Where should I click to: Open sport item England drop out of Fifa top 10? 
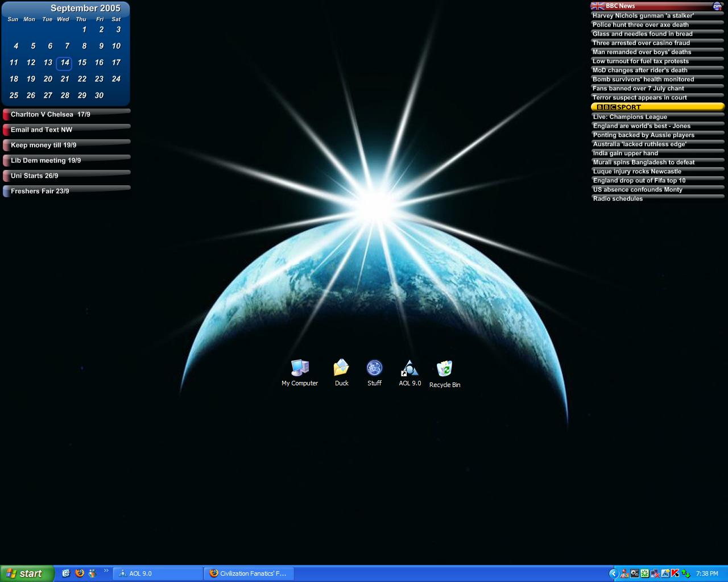click(657, 181)
